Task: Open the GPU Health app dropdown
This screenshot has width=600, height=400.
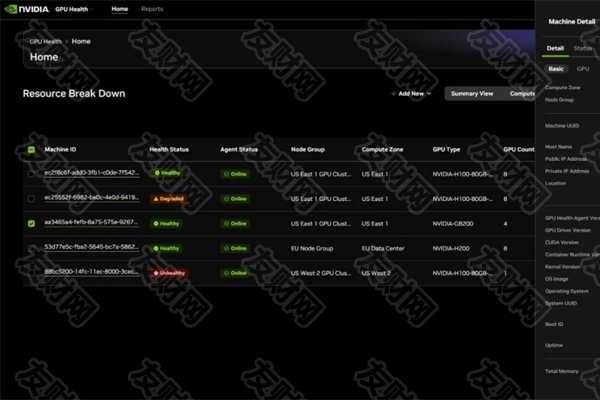Action: point(74,9)
